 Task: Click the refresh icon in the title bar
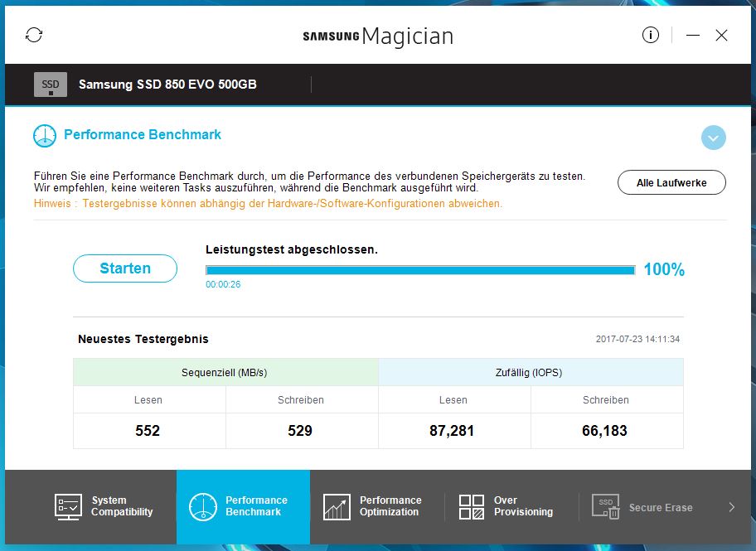[x=34, y=35]
